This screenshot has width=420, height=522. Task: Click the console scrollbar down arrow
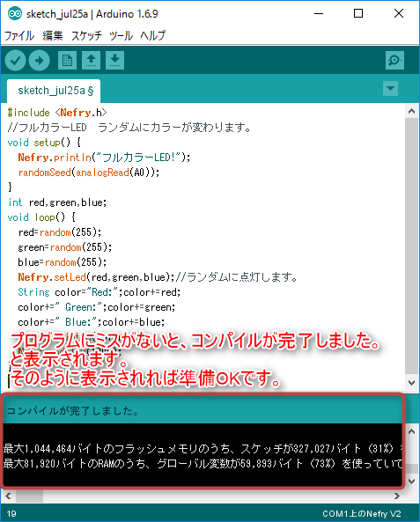coord(412,482)
